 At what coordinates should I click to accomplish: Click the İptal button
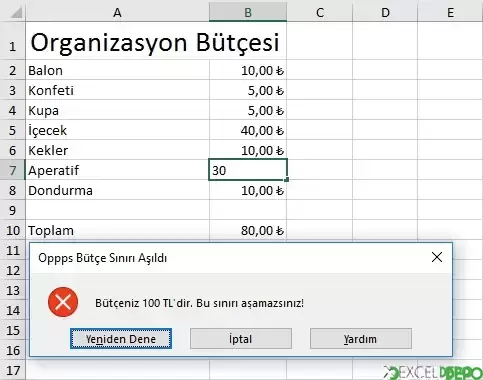coord(241,339)
